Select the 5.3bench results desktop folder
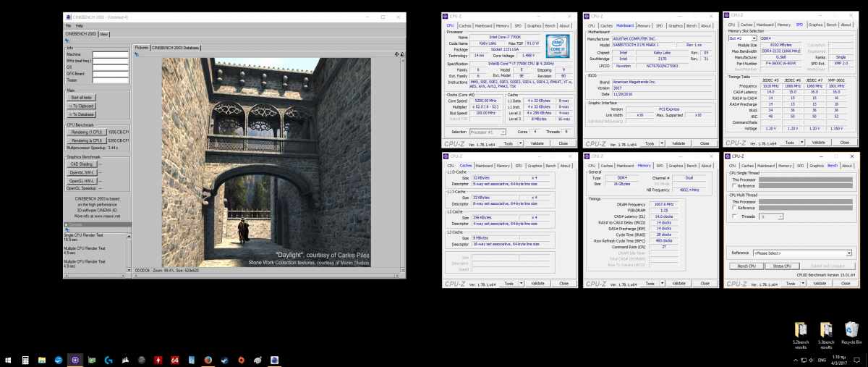 click(826, 334)
